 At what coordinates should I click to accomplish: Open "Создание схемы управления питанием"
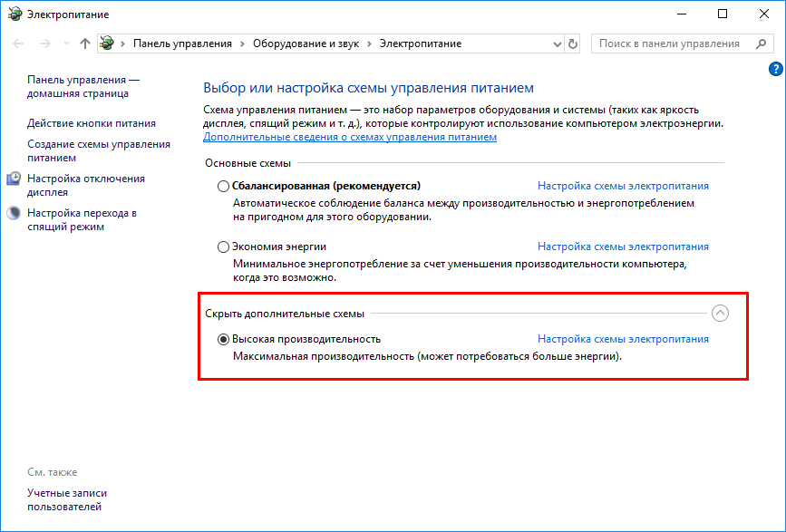(99, 150)
